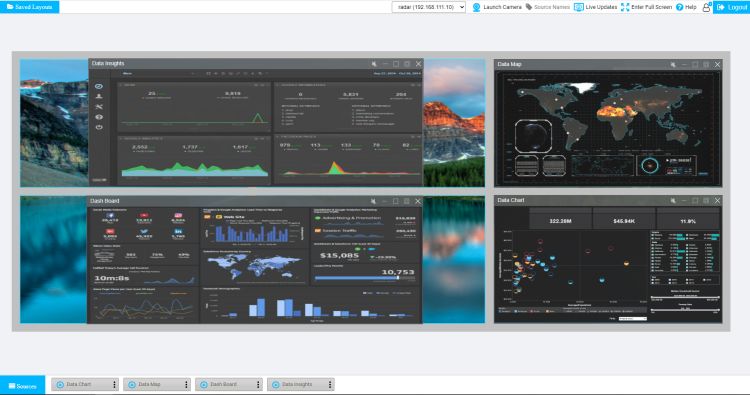Click the $15,085 figure in Dash Board

[339, 255]
